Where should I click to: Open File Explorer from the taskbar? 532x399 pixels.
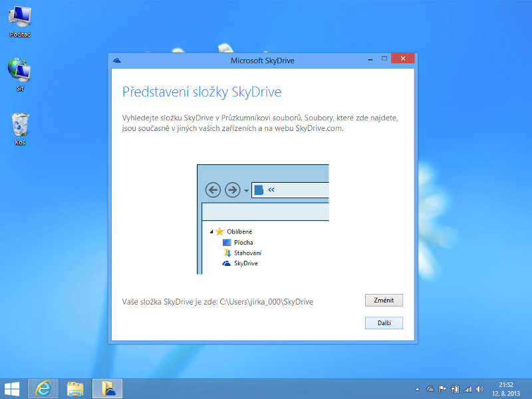75,388
